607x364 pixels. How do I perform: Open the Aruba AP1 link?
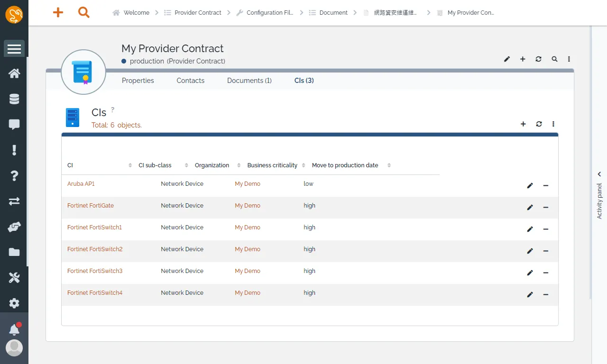pyautogui.click(x=81, y=184)
